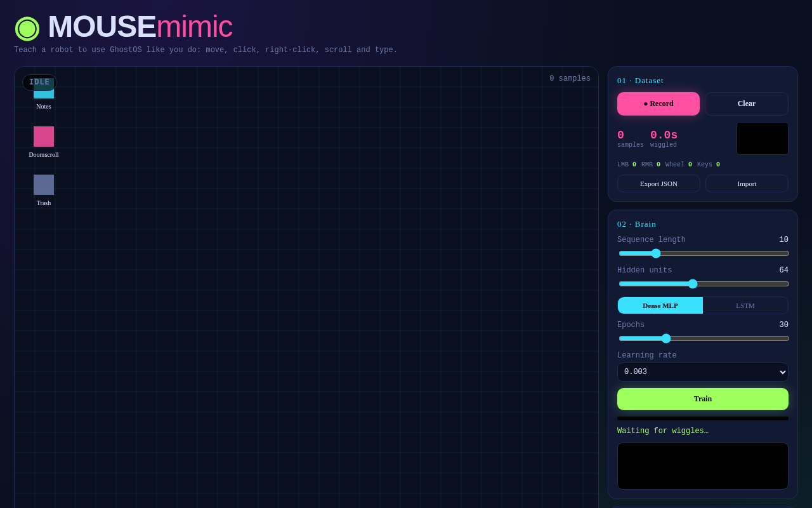
Task: Click the MOUSEmimic title text
Action: tap(140, 27)
